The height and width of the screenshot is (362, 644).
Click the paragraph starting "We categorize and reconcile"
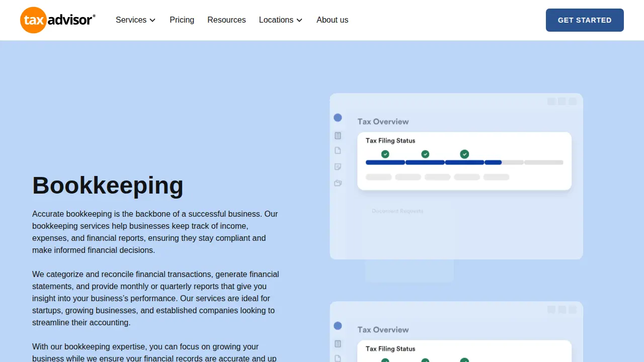(155, 298)
